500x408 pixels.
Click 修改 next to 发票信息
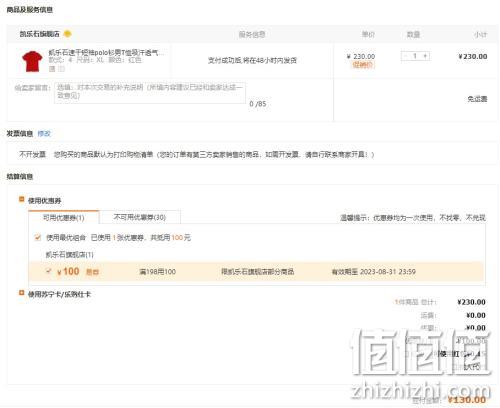44,134
